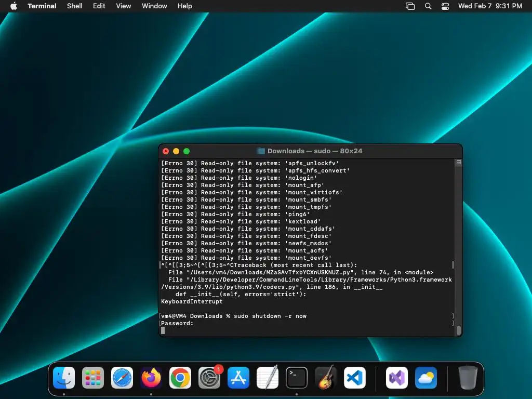Click the Password prompt line
Image resolution: width=532 pixels, height=399 pixels.
pos(177,323)
